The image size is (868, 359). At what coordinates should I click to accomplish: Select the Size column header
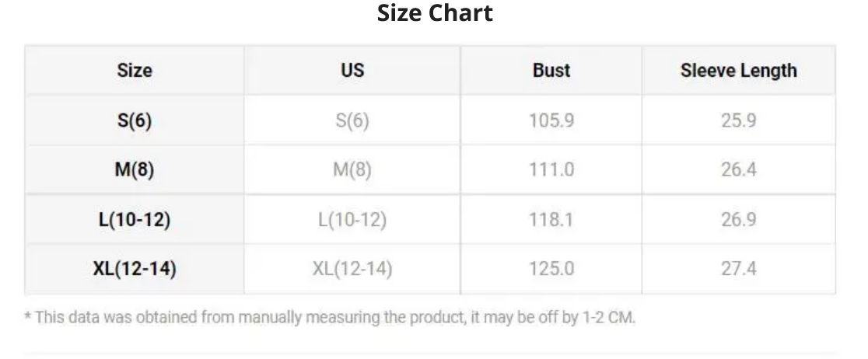tap(135, 70)
